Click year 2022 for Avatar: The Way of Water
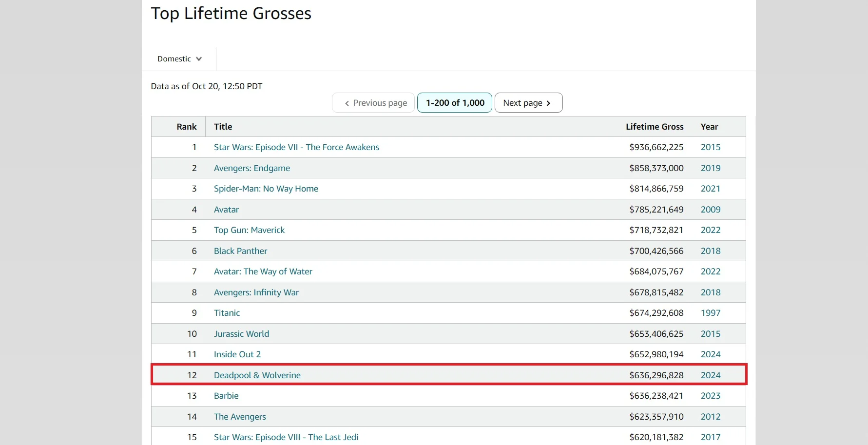868x445 pixels. pos(711,271)
